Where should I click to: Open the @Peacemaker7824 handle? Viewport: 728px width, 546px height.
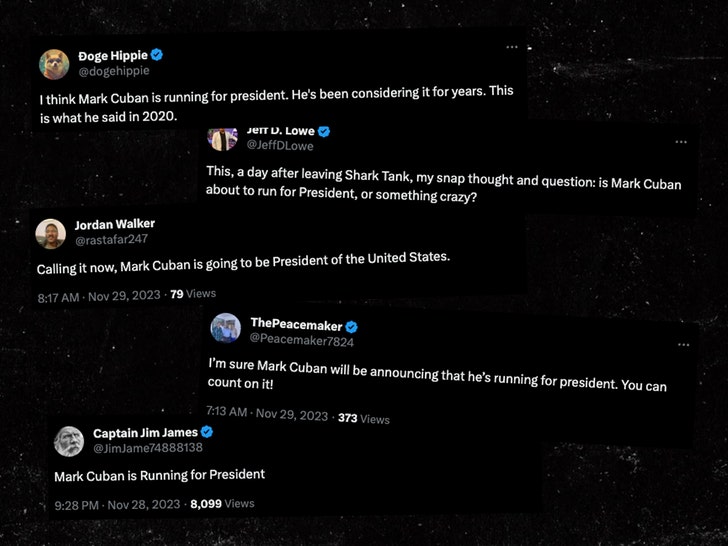(301, 342)
